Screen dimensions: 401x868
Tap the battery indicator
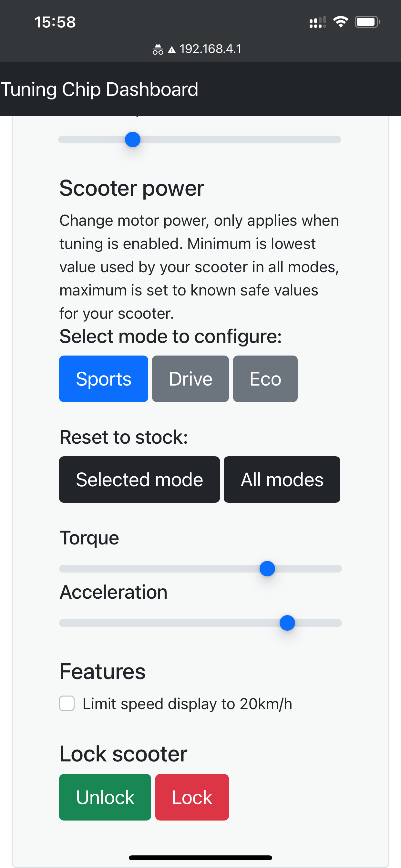point(367,22)
